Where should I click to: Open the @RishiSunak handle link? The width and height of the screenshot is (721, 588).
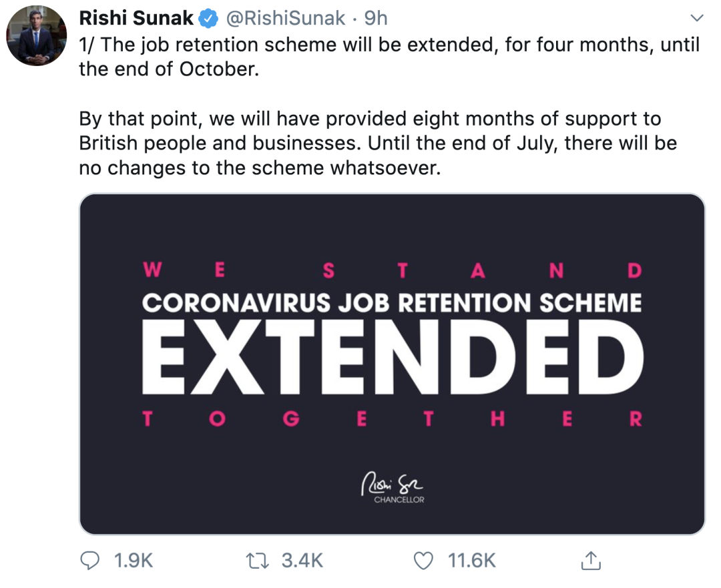point(287,18)
